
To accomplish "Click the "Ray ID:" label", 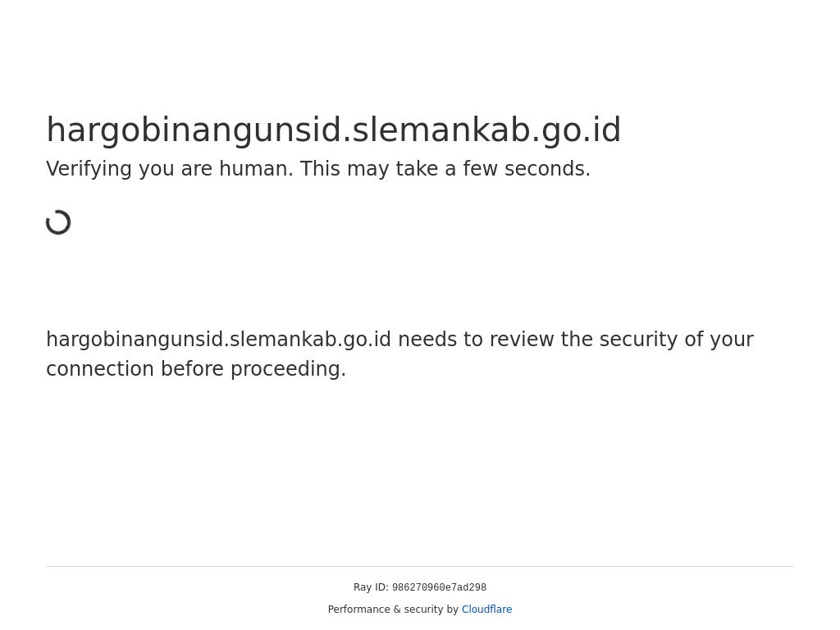I will (x=371, y=587).
